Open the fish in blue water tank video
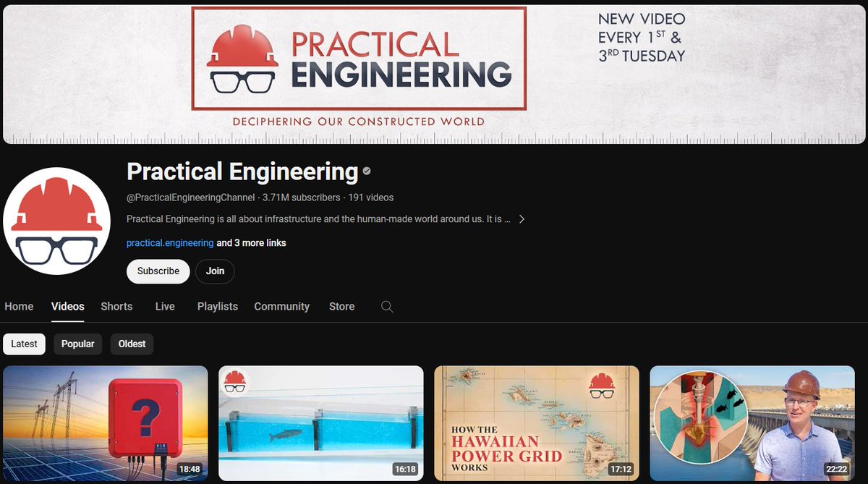This screenshot has height=484, width=868. coord(321,423)
